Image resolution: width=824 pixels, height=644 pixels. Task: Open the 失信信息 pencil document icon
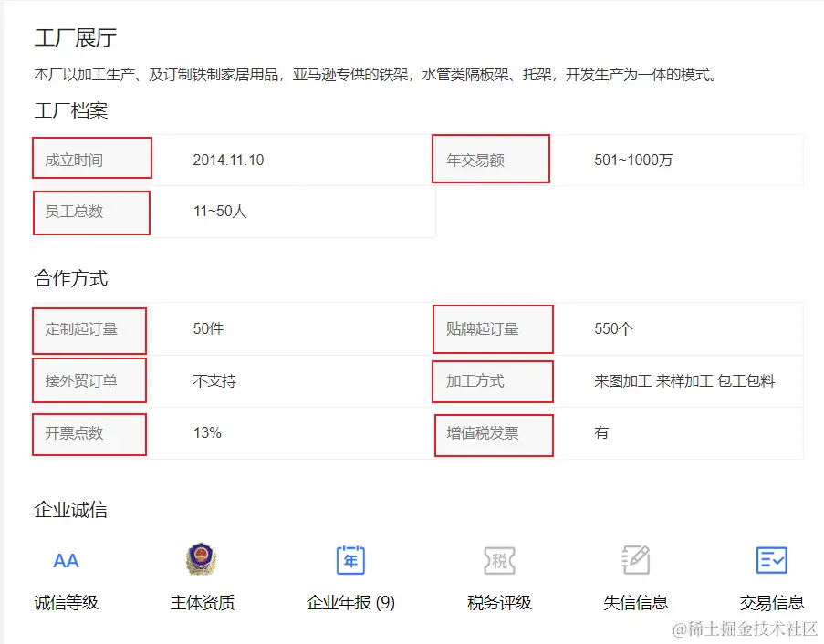pyautogui.click(x=635, y=558)
